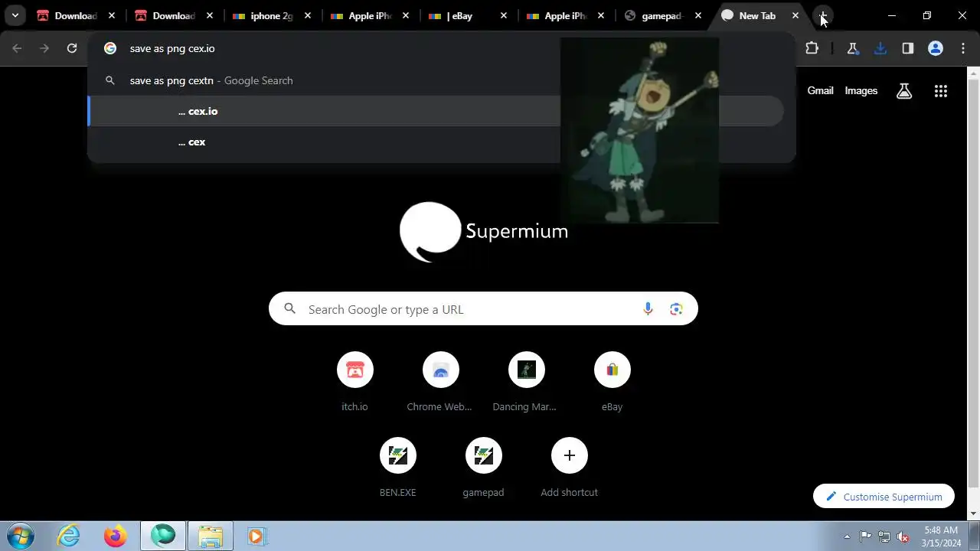Image resolution: width=980 pixels, height=551 pixels.
Task: Switch to the gamepad tab
Action: tap(664, 15)
